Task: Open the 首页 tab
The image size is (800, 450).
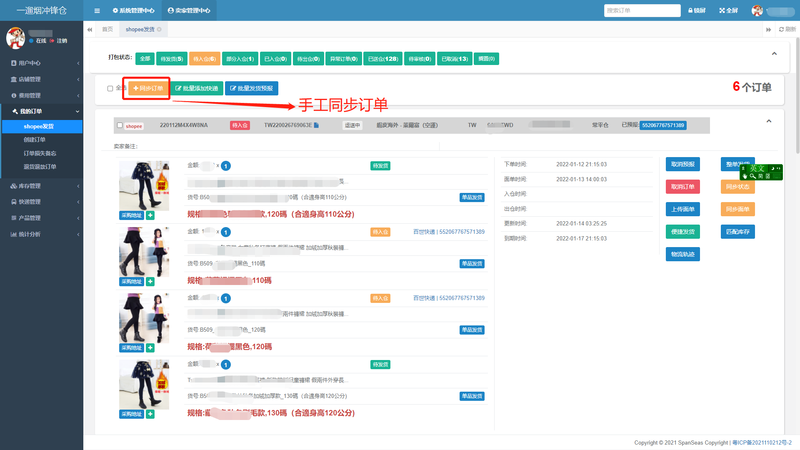Action: pos(107,31)
